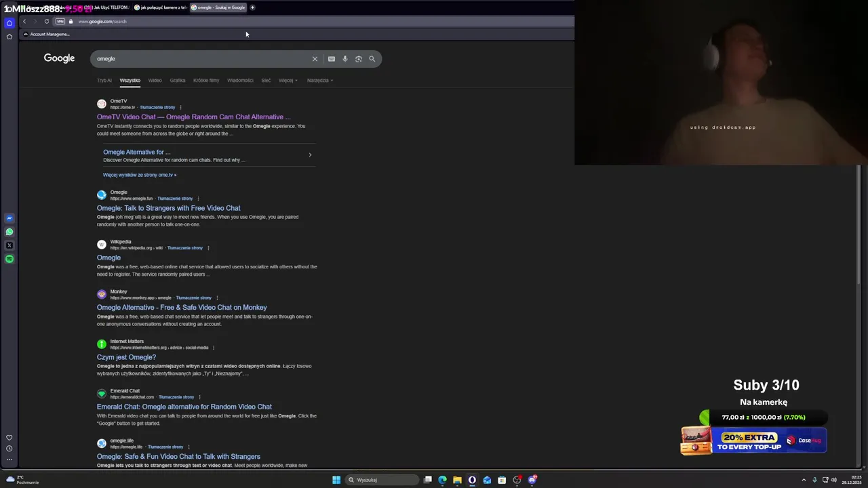Open sidebar setup three-dots menu
This screenshot has width=868, height=488.
coord(9,460)
